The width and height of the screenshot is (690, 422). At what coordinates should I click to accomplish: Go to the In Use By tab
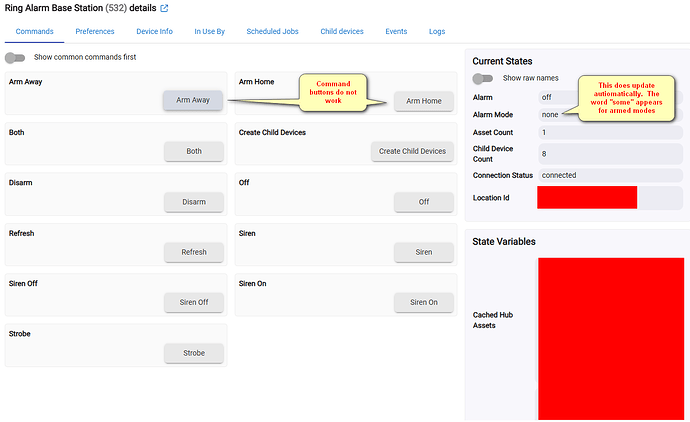click(209, 31)
